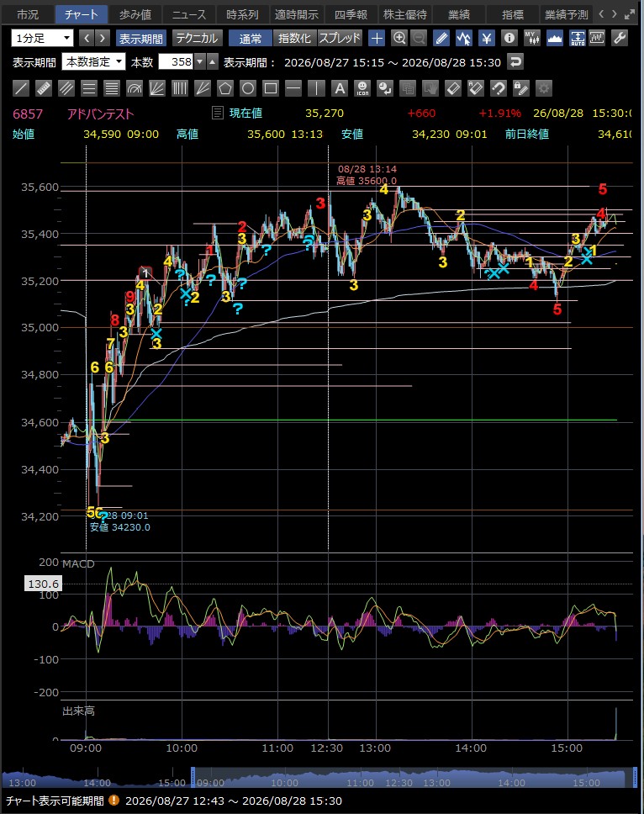The height and width of the screenshot is (814, 644).
Task: Click the zoom in magnifier icon
Action: click(x=399, y=38)
